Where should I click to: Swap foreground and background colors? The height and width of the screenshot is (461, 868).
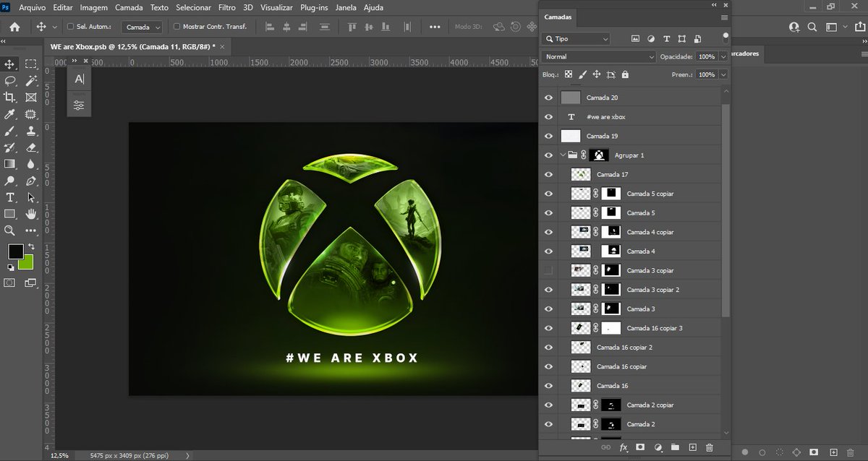tap(32, 247)
